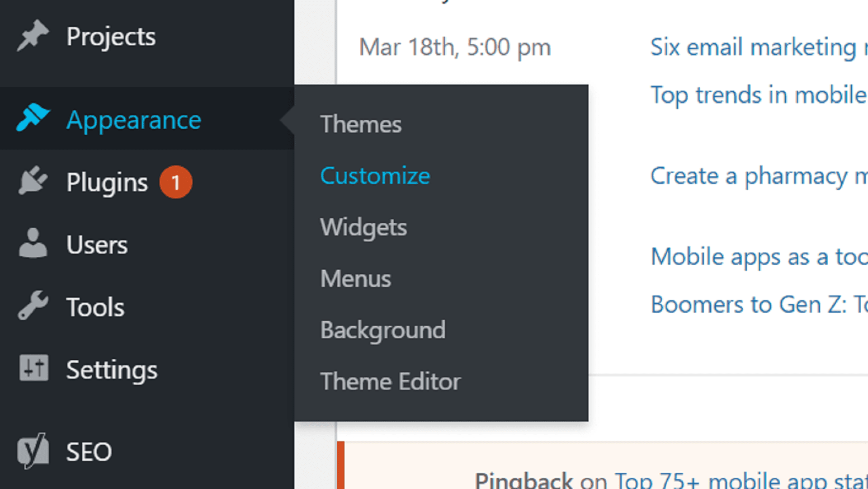
Task: Open the Themes submenu item
Action: [360, 124]
